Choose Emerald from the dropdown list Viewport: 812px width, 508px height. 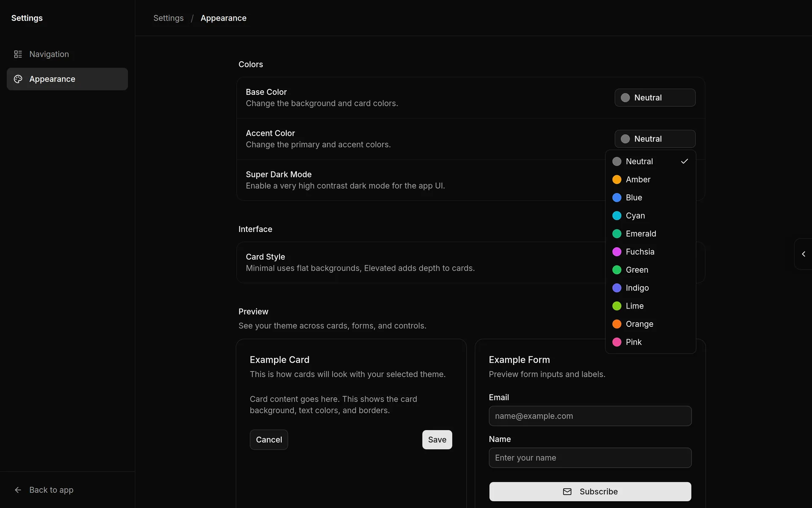point(650,234)
